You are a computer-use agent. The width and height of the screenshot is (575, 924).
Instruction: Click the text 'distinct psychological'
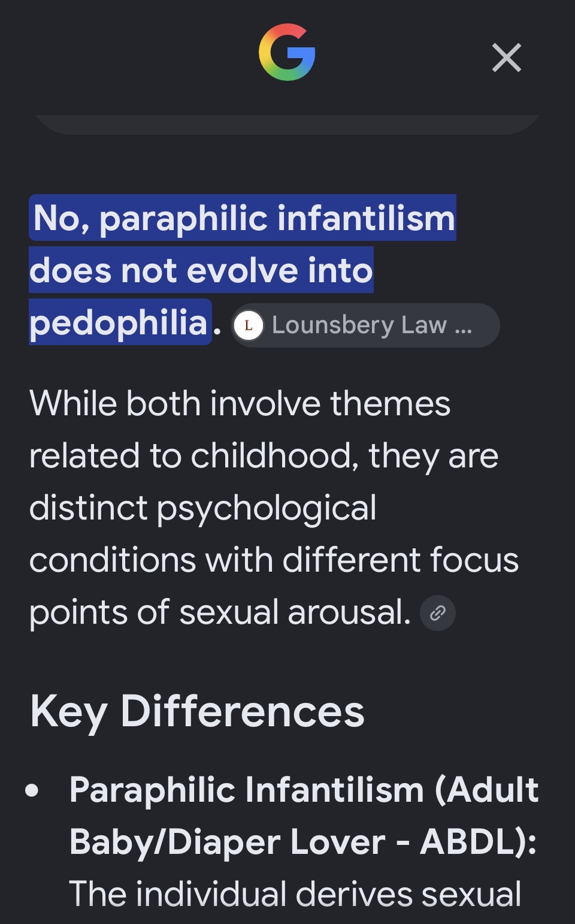point(203,508)
